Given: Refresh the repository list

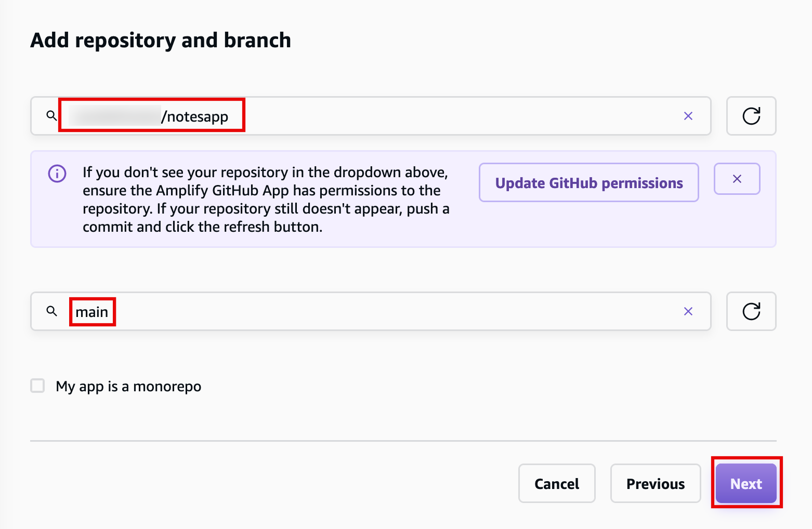Looking at the screenshot, I should 751,116.
